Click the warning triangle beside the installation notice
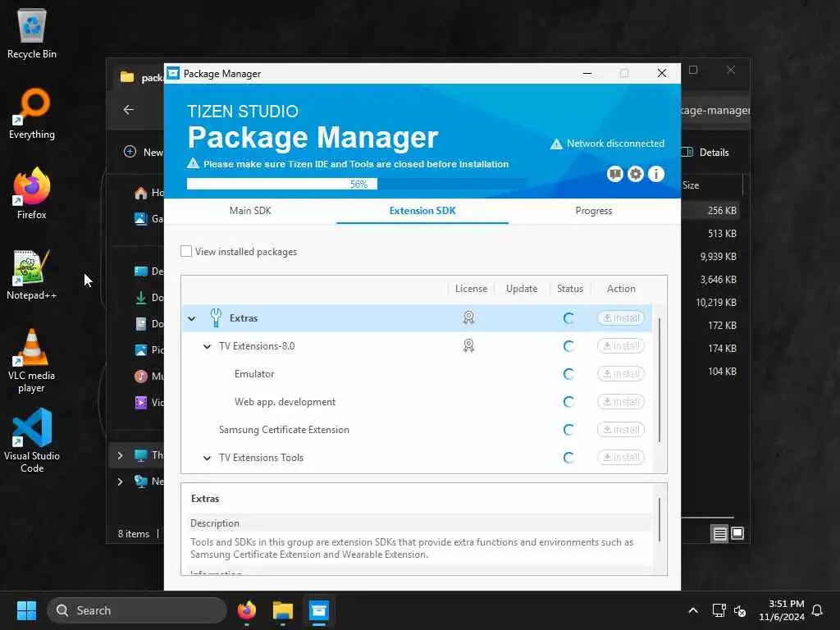The height and width of the screenshot is (630, 840). tap(193, 163)
